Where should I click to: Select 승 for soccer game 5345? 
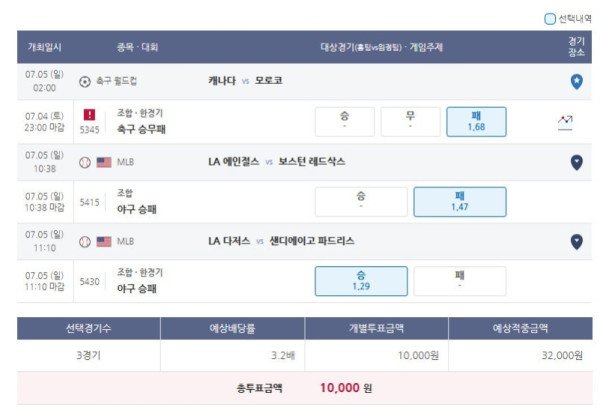344,122
